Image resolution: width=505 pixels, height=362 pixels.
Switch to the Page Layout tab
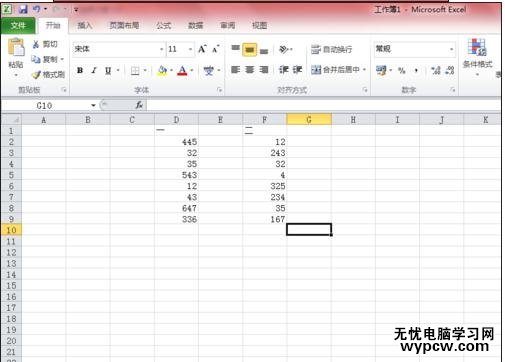click(x=124, y=25)
